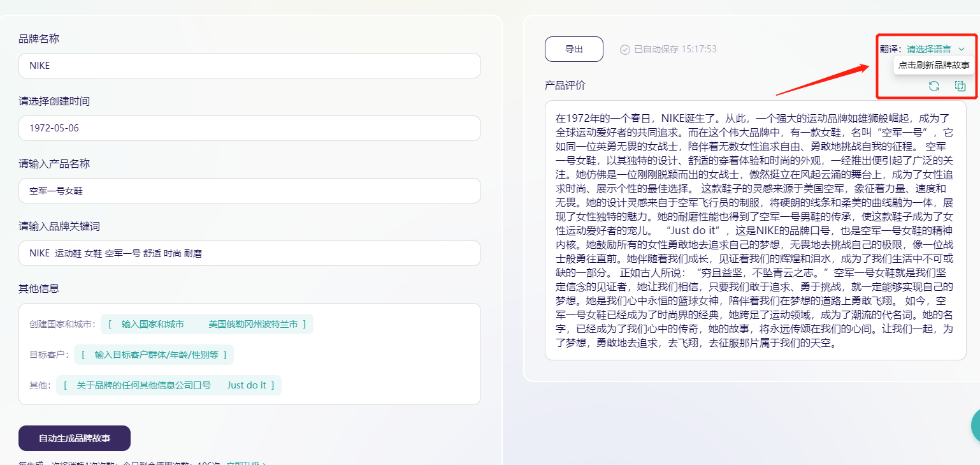
Task: Click the 输入目标客户群体/年龄/性别等 field
Action: click(x=154, y=355)
